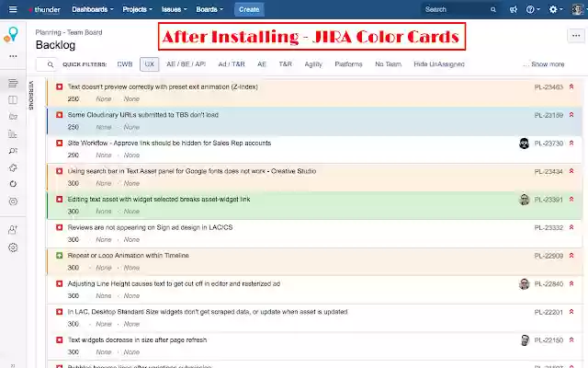Open the Issues dropdown menu
Image resolution: width=588 pixels, height=368 pixels.
[x=174, y=9]
